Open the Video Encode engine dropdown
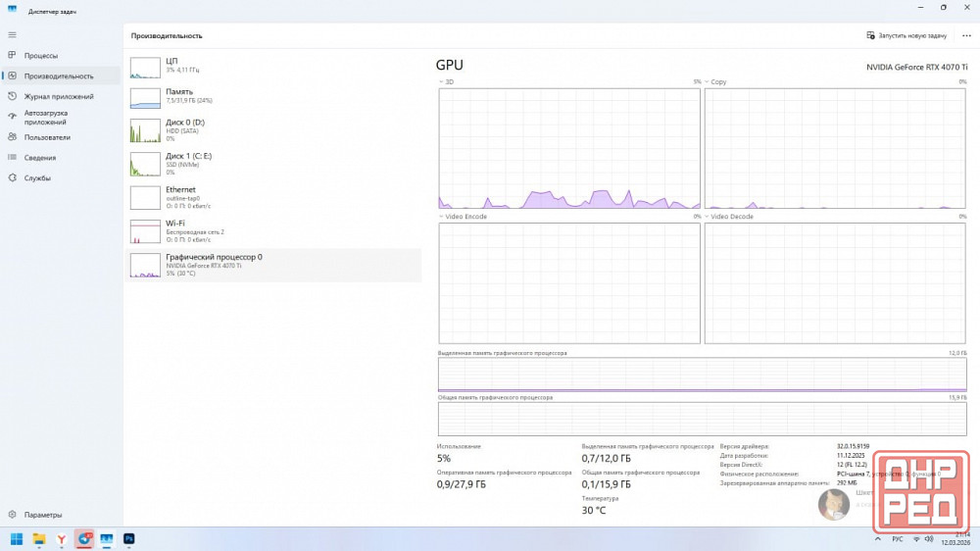Screen dimensions: 980x551 [442, 217]
